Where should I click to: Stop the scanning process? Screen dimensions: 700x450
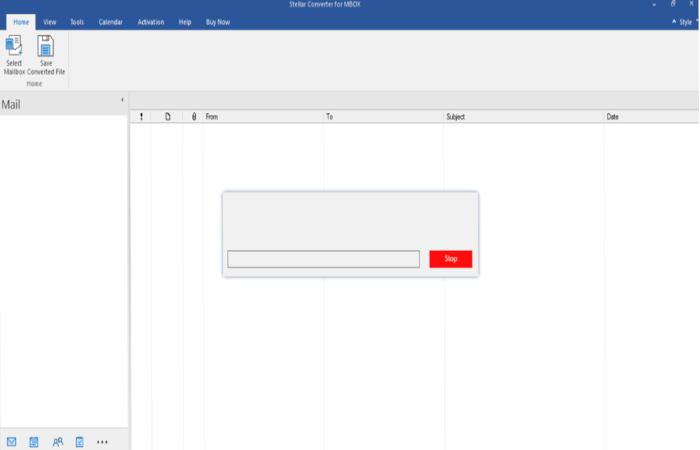pos(450,259)
